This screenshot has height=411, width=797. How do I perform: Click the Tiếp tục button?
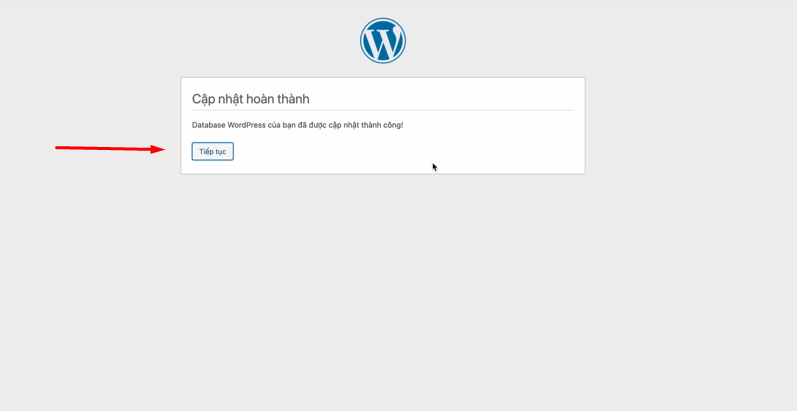pos(212,151)
